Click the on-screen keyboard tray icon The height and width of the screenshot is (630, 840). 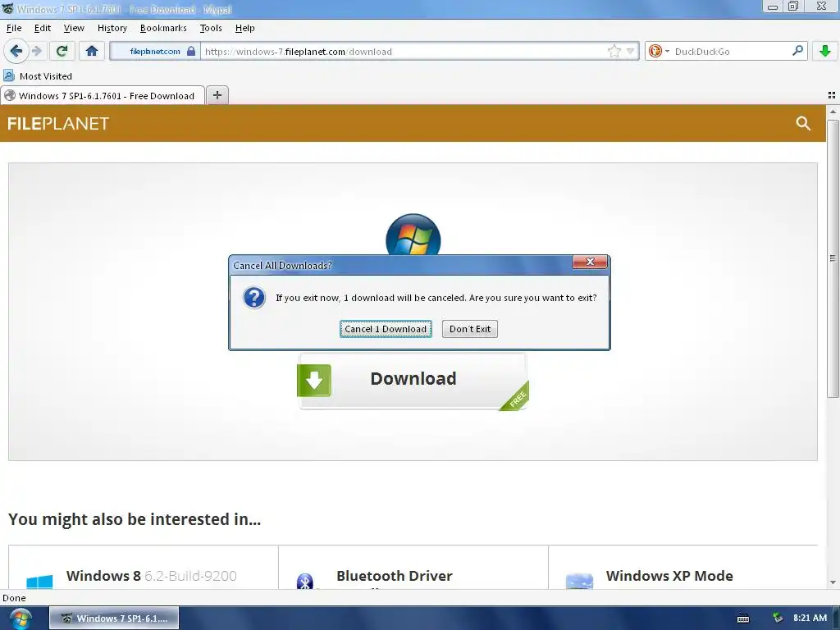743,619
